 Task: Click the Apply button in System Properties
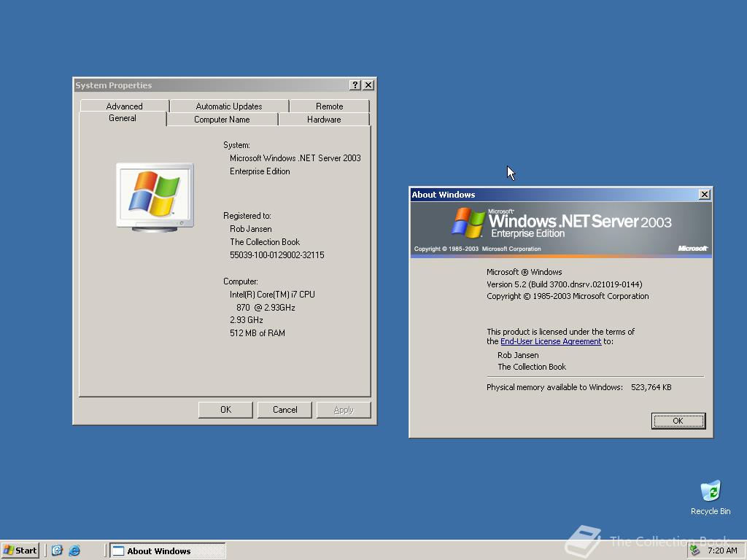[344, 410]
